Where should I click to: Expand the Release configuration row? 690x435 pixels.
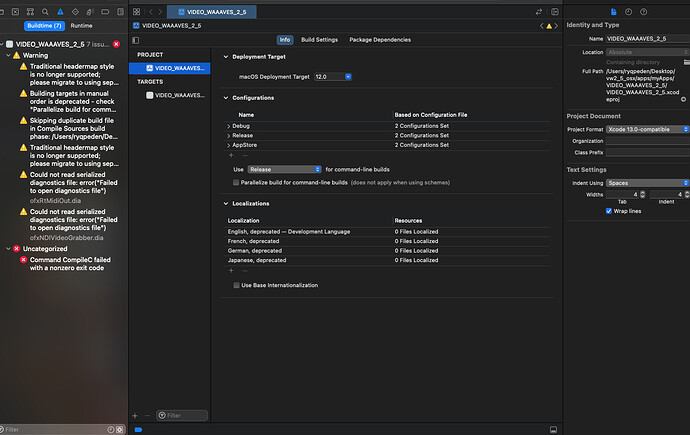tap(228, 136)
